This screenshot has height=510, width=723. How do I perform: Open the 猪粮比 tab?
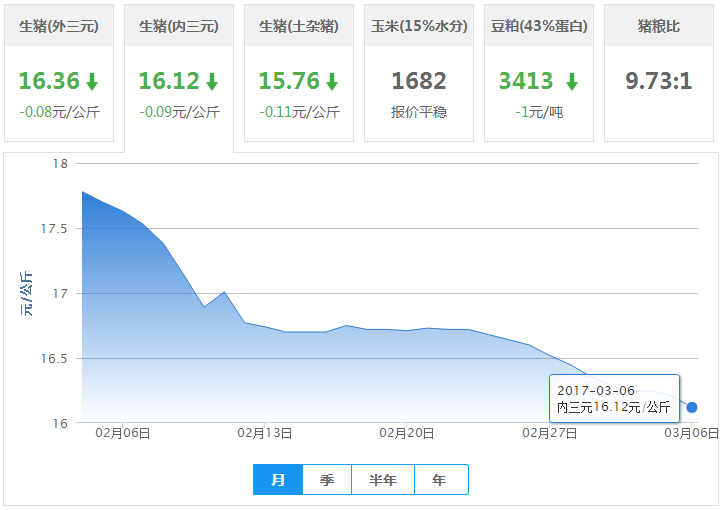[x=659, y=27]
